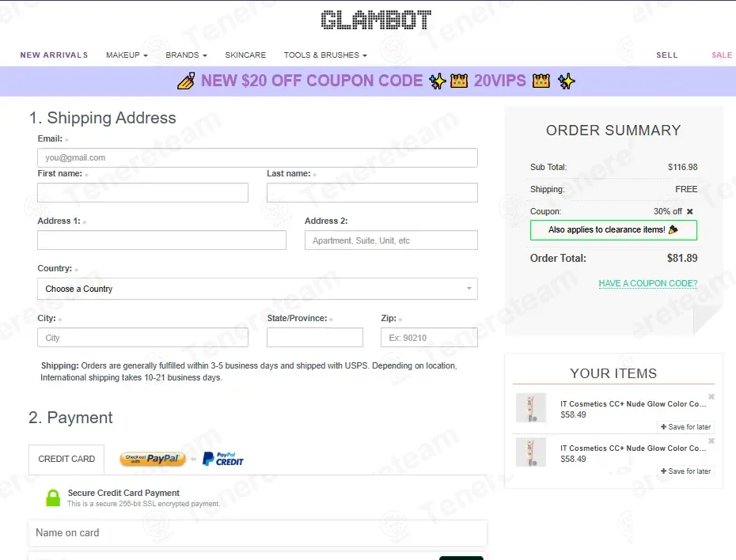Open the SELL page
736x560 pixels.
(x=667, y=55)
